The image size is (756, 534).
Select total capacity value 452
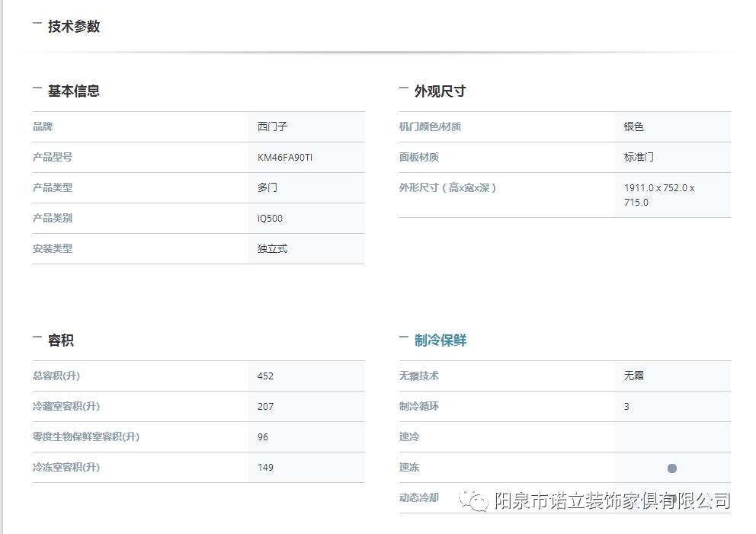266,376
